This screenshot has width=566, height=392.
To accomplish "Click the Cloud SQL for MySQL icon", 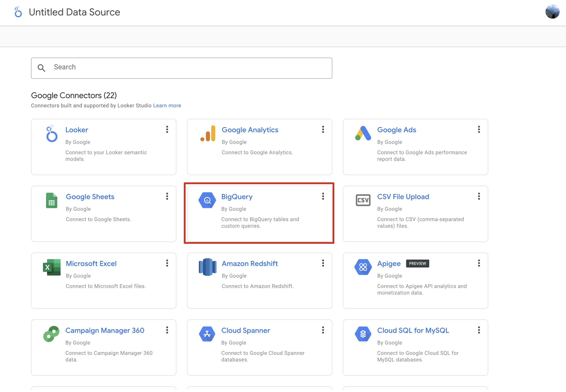I will [x=363, y=334].
